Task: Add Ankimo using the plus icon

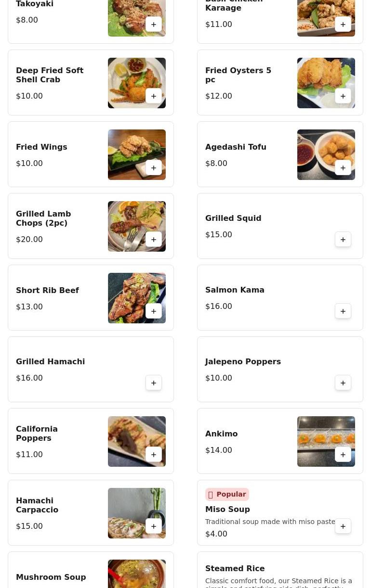Action: tap(343, 455)
